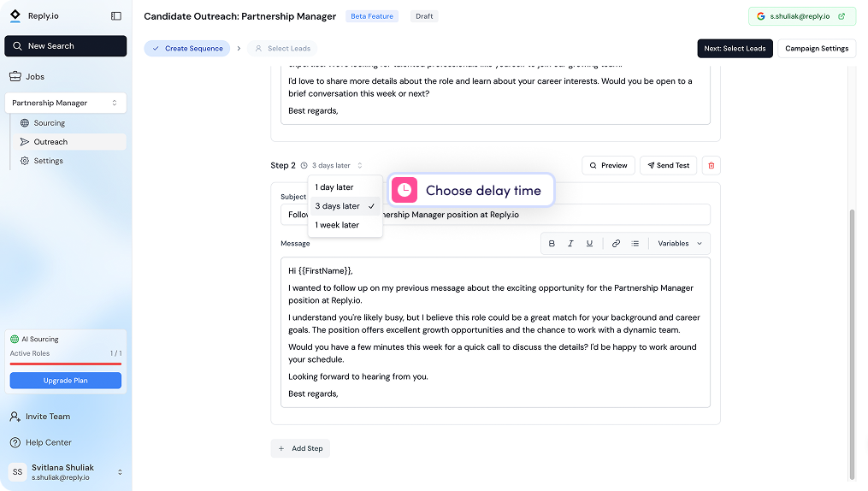Toggle italic formatting

(570, 244)
